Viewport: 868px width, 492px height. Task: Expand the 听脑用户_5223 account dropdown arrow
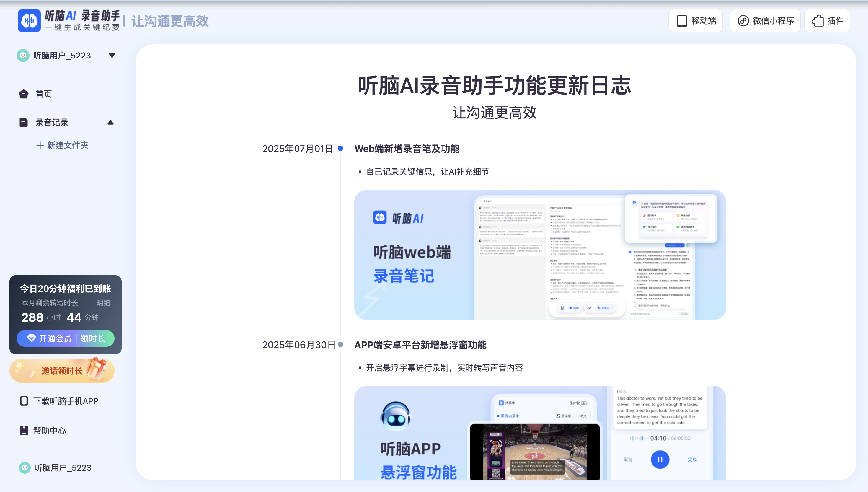point(112,56)
